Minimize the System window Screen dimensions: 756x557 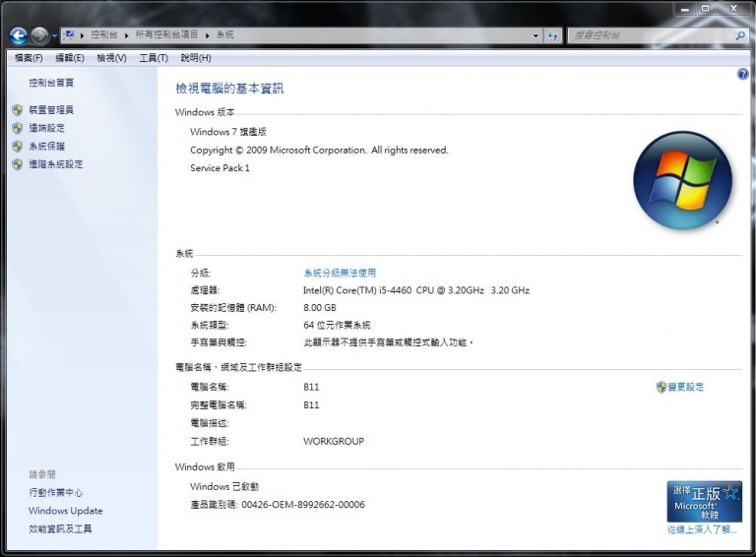685,8
